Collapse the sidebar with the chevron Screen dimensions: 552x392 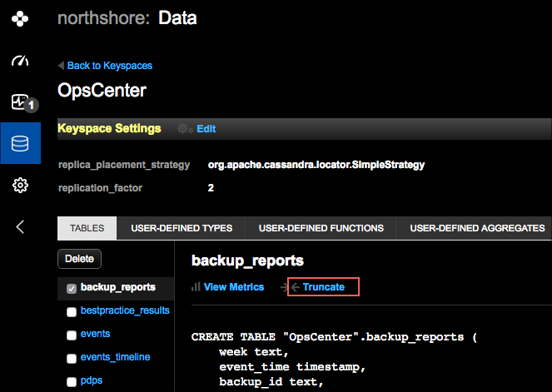[x=20, y=226]
